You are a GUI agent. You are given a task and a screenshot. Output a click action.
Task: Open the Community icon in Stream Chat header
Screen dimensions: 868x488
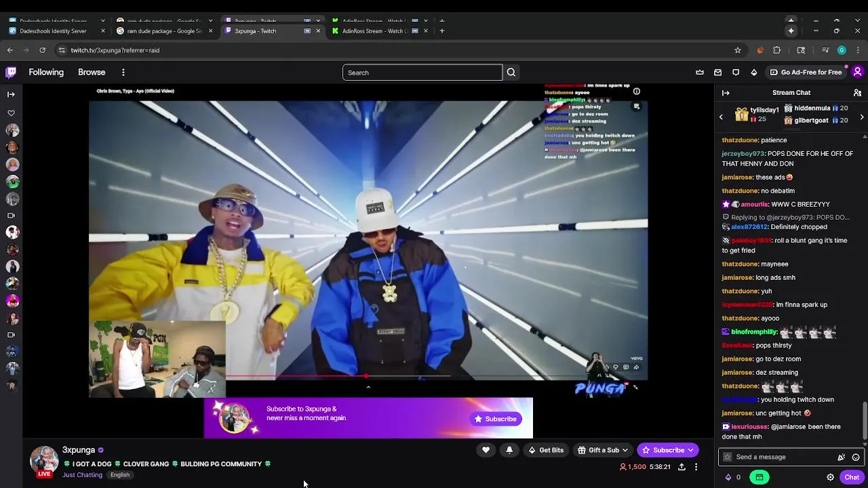[x=858, y=93]
